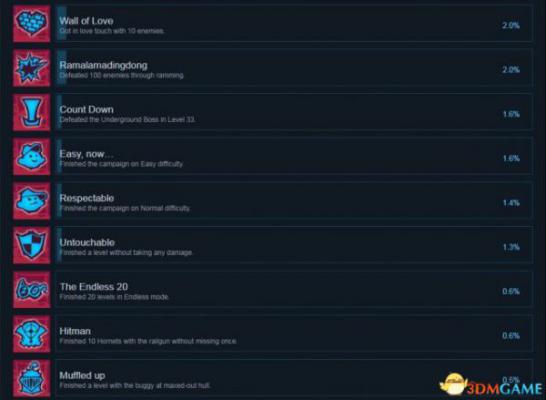Select the Ramalamadingdong achievement title
The image size is (546, 400).
(x=103, y=65)
